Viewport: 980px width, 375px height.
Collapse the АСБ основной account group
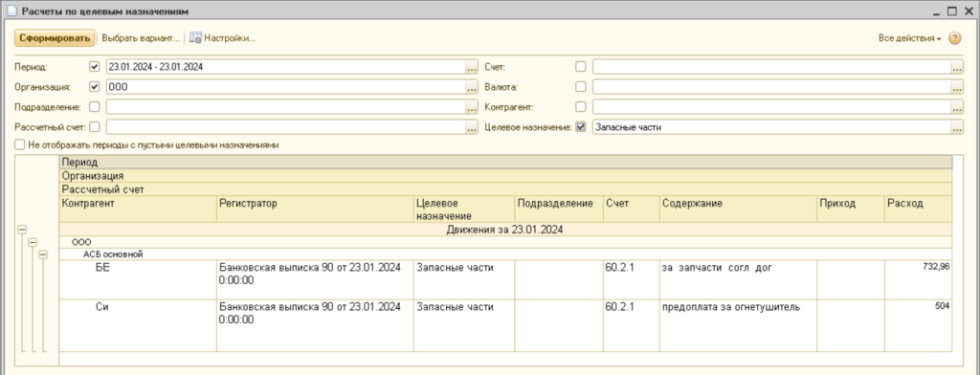(x=42, y=254)
